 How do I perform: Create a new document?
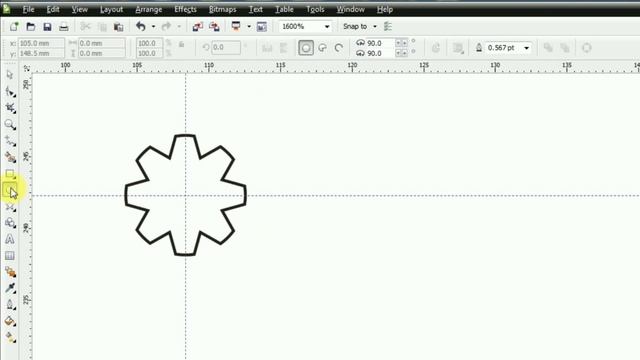(x=14, y=27)
